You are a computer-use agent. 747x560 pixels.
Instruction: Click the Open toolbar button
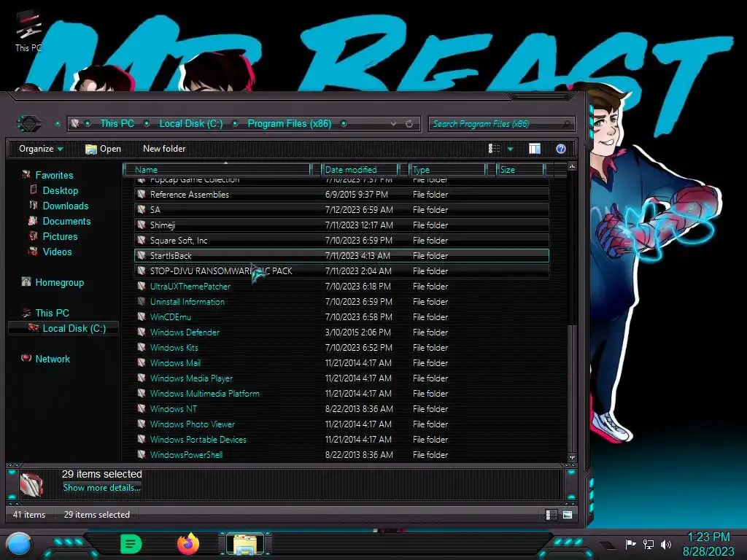coord(103,149)
